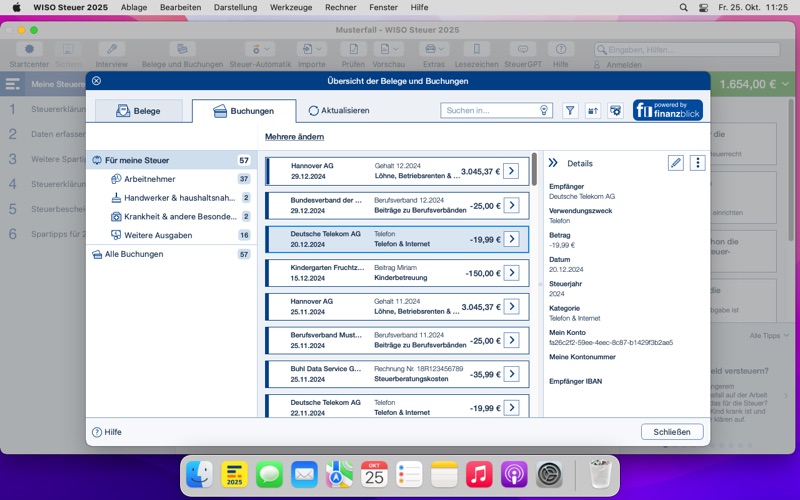The width and height of the screenshot is (800, 500).
Task: Open the Extras toolbar dropdown
Action: point(434,55)
